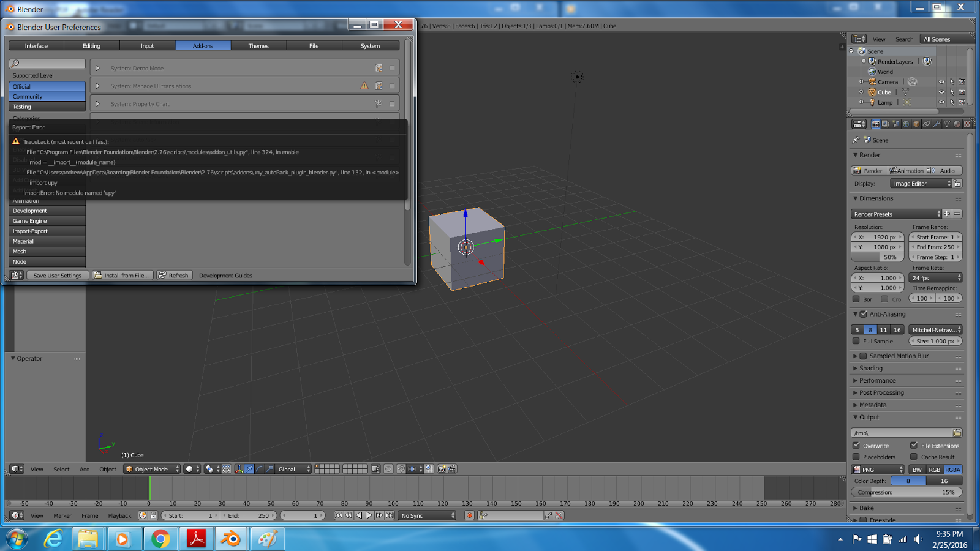Viewport: 980px width, 551px height.
Task: Open the Select menu in 3D view header
Action: (61, 470)
